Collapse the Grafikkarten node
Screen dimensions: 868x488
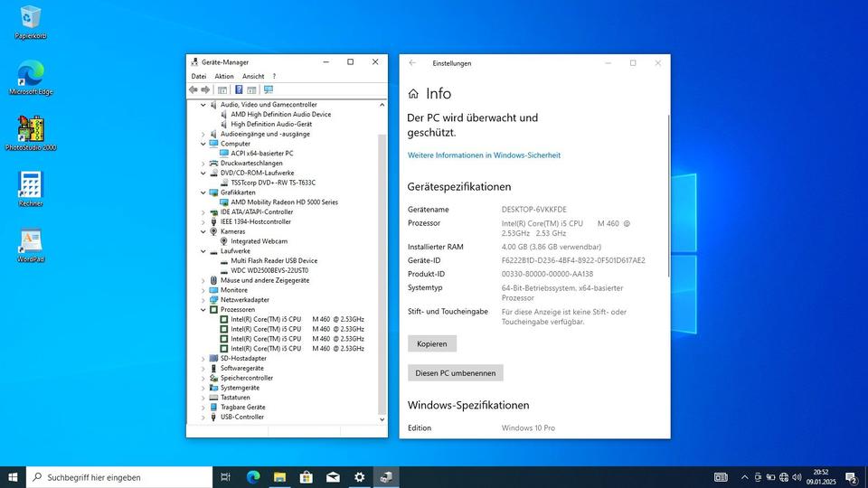[x=203, y=192]
